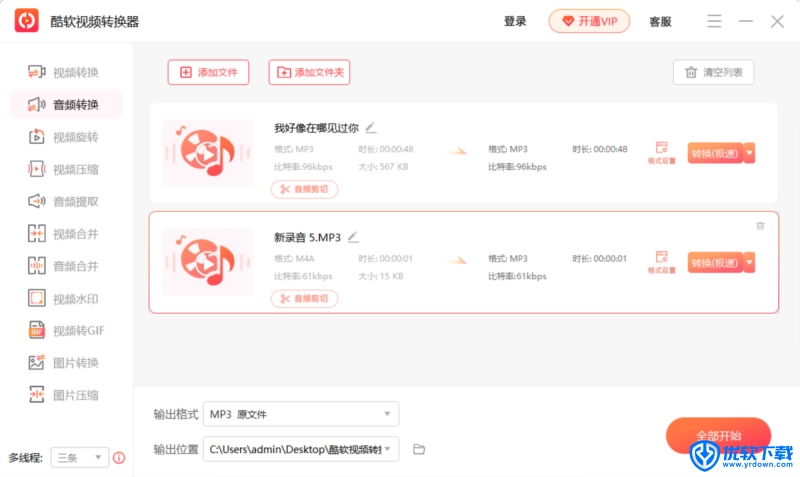Click the multithread info icon
800x477 pixels.
pyautogui.click(x=119, y=458)
